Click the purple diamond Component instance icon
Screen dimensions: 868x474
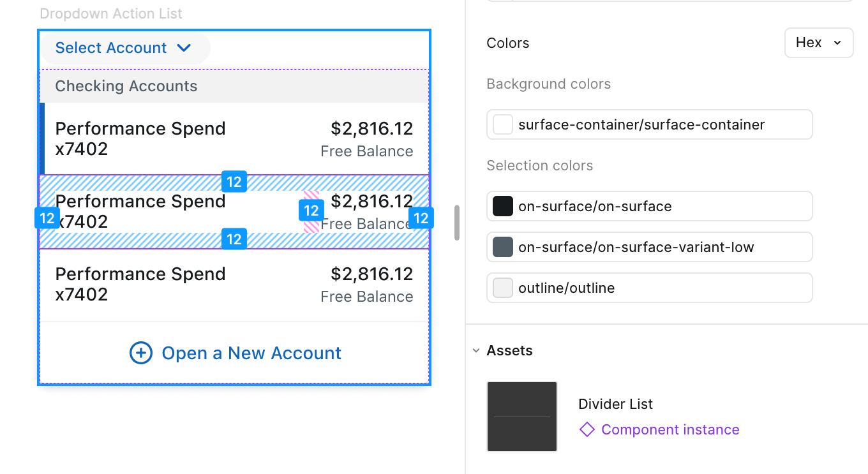587,430
